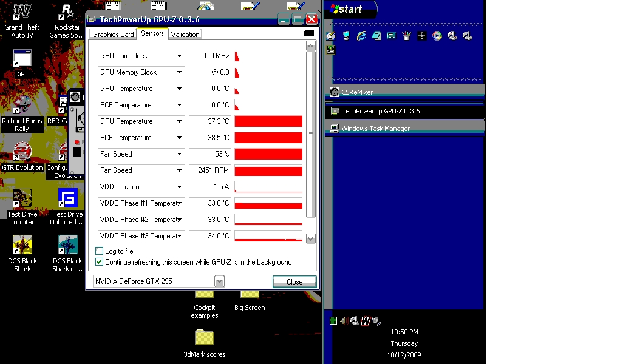Screen dimensions: 640x364
Task: Click the Close button in GPU-Z
Action: tap(294, 281)
